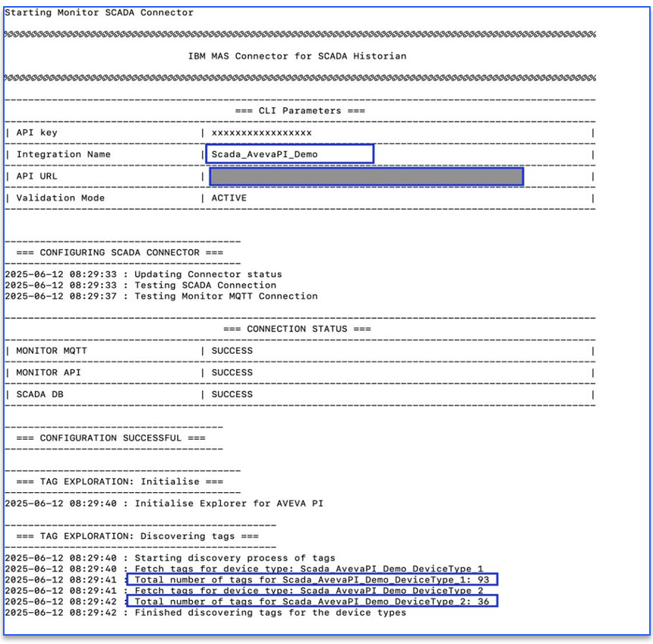Click the SUCCESS status for MONITOR MQTT

[232, 351]
